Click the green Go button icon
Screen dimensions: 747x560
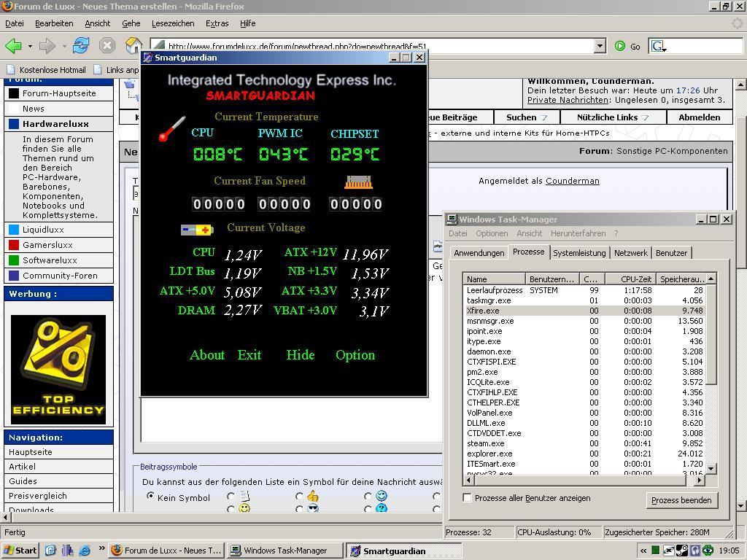tap(620, 46)
